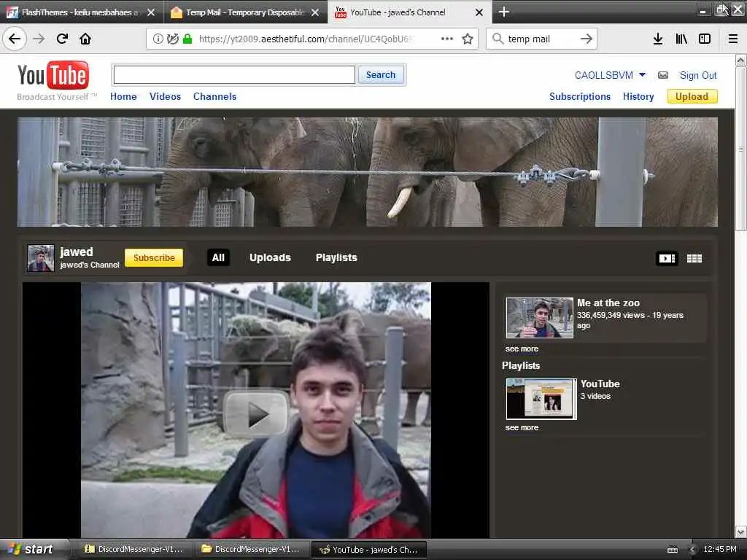
Task: Select the All channel tab
Action: (x=218, y=257)
